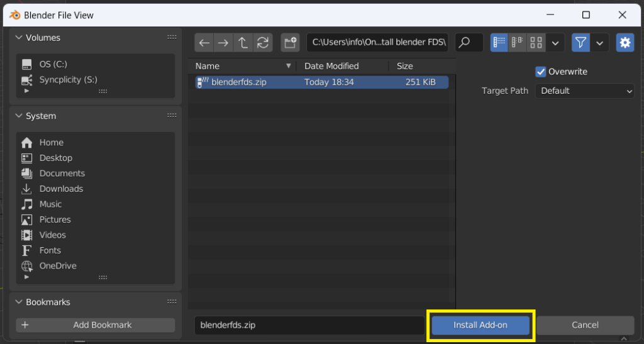Uncheck the Overwrite checkbox

pyautogui.click(x=540, y=72)
